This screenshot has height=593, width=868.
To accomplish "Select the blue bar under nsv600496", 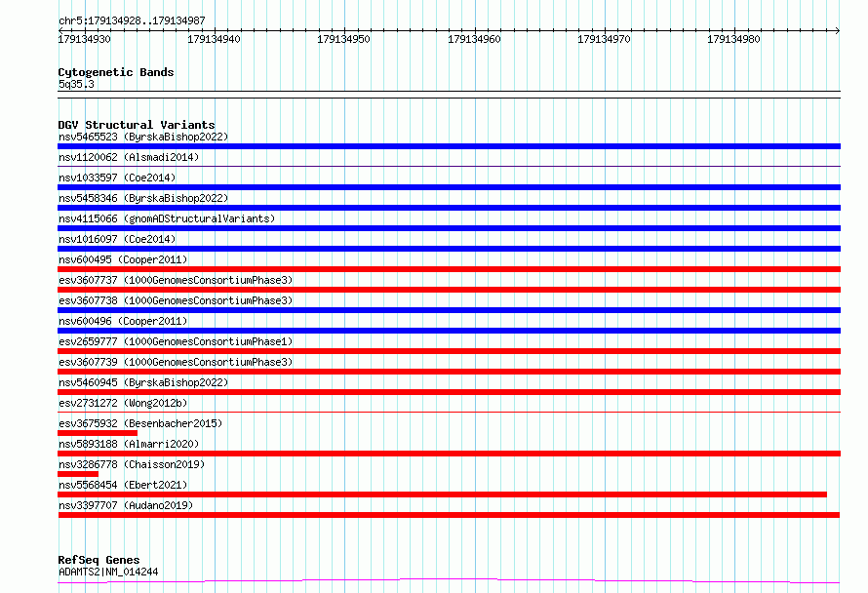I will point(449,331).
